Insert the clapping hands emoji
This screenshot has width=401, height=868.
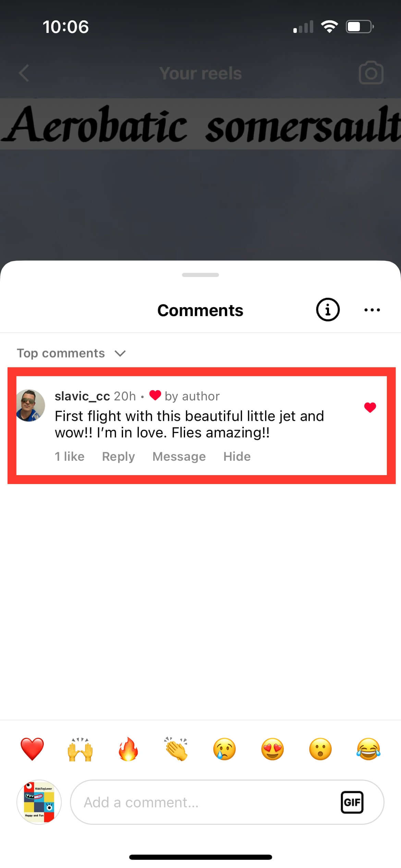pyautogui.click(x=176, y=749)
